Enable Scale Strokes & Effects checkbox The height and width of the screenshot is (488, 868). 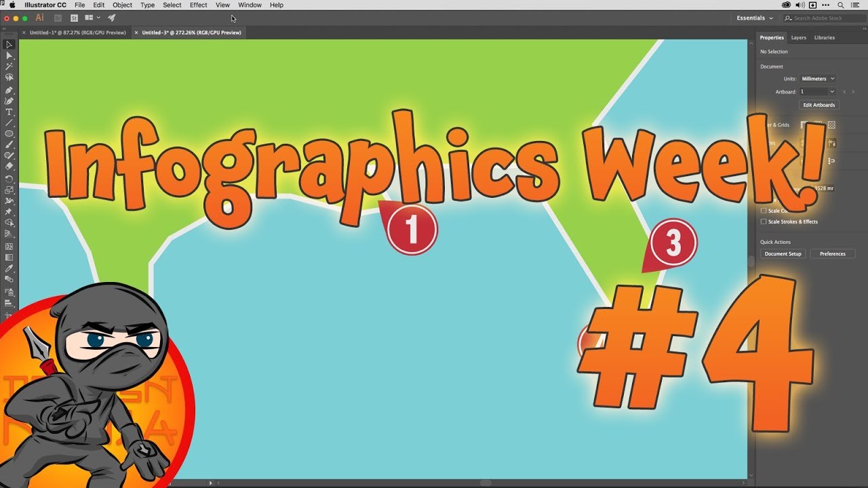point(764,222)
